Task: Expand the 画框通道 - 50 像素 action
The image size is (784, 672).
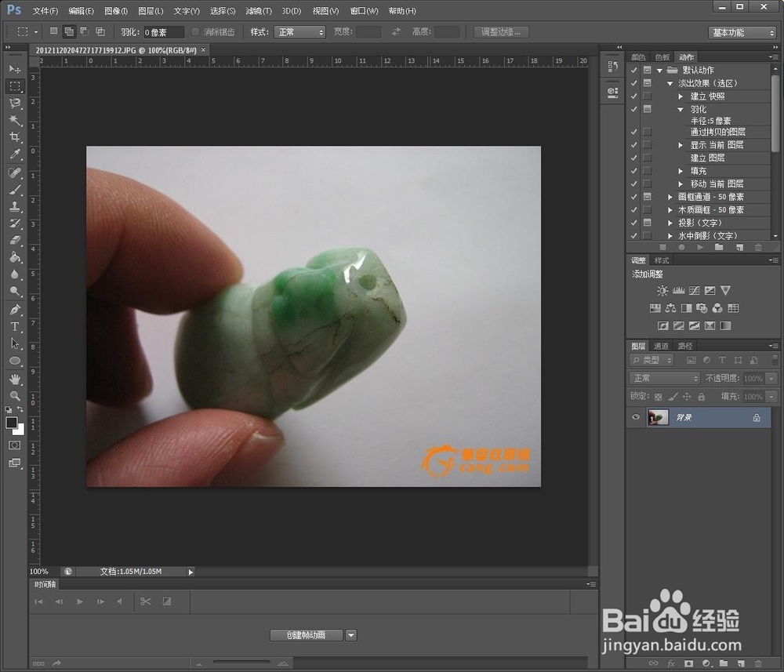Action: (x=670, y=197)
